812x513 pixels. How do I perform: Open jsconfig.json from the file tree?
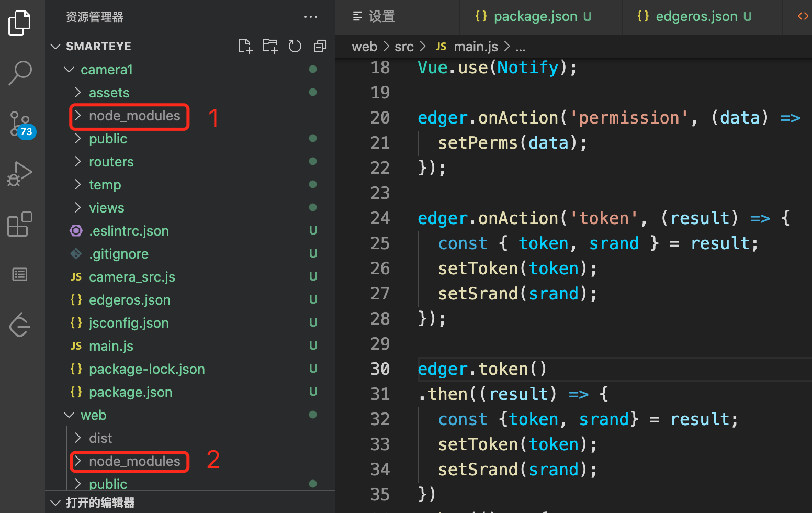[x=129, y=323]
